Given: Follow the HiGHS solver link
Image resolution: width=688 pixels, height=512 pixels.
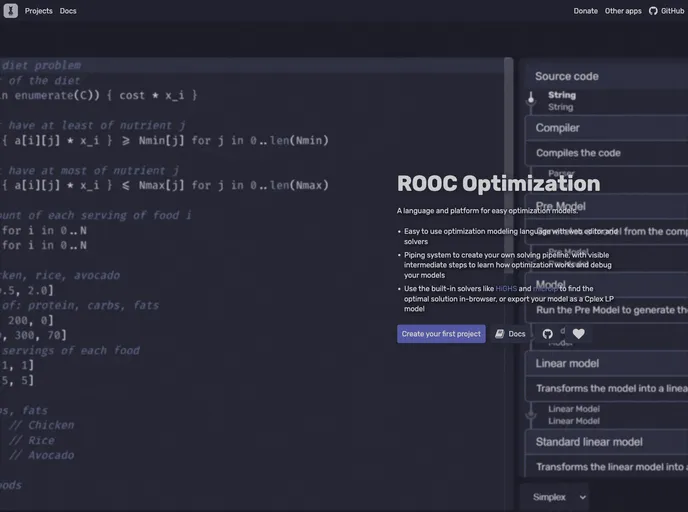Looking at the screenshot, I should coord(506,289).
